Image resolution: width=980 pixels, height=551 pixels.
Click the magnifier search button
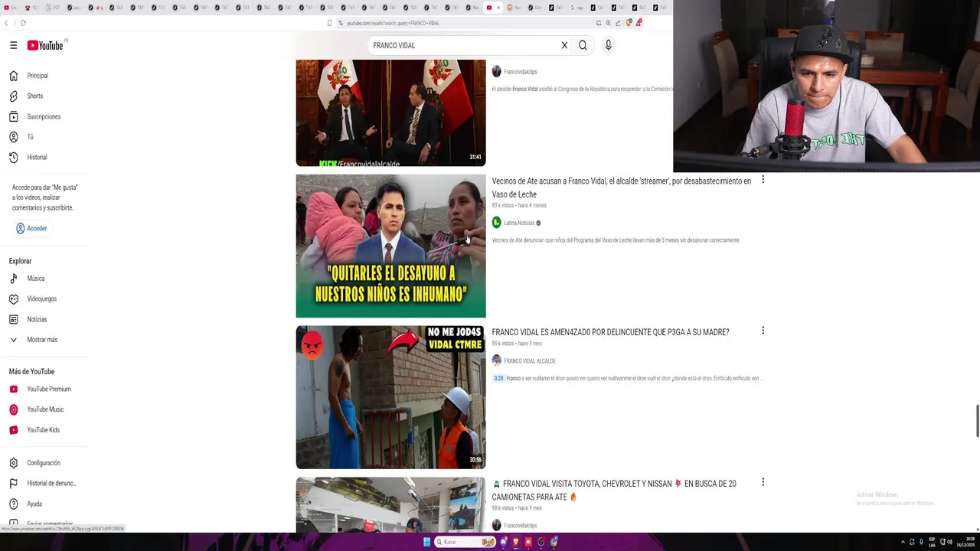[x=583, y=45]
